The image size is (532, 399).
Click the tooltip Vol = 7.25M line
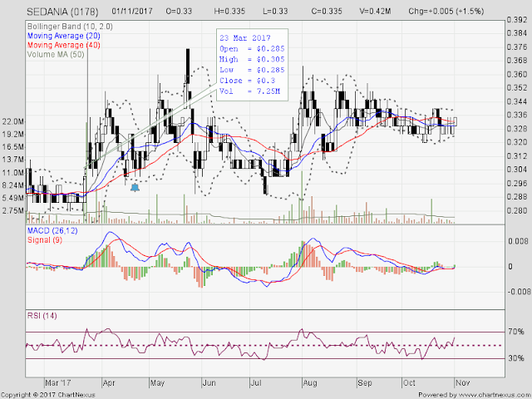pyautogui.click(x=249, y=91)
